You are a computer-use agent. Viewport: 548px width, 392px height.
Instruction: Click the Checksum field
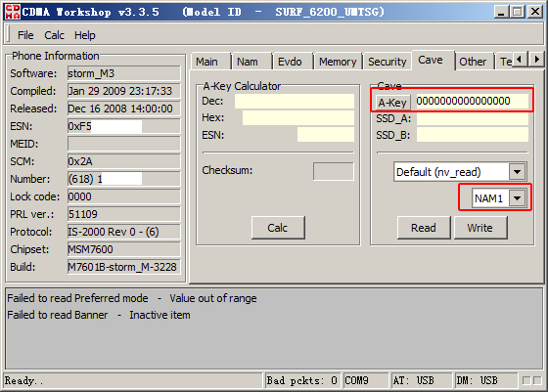click(334, 171)
